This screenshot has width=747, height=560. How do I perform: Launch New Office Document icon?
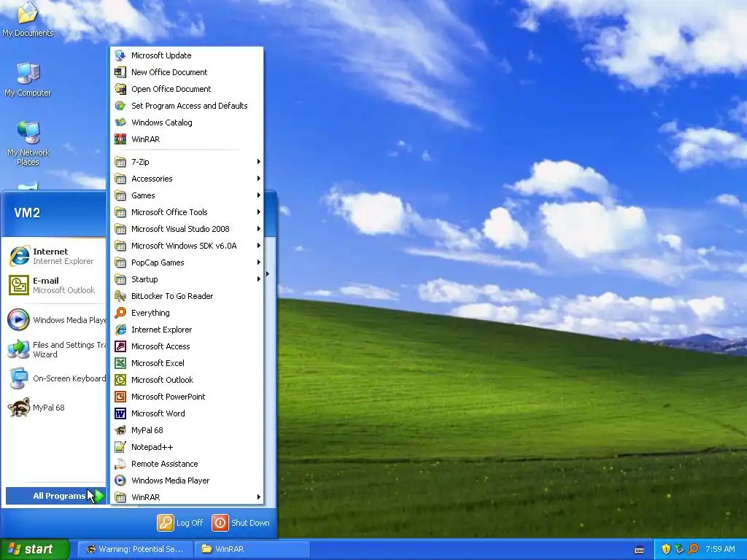click(x=120, y=72)
